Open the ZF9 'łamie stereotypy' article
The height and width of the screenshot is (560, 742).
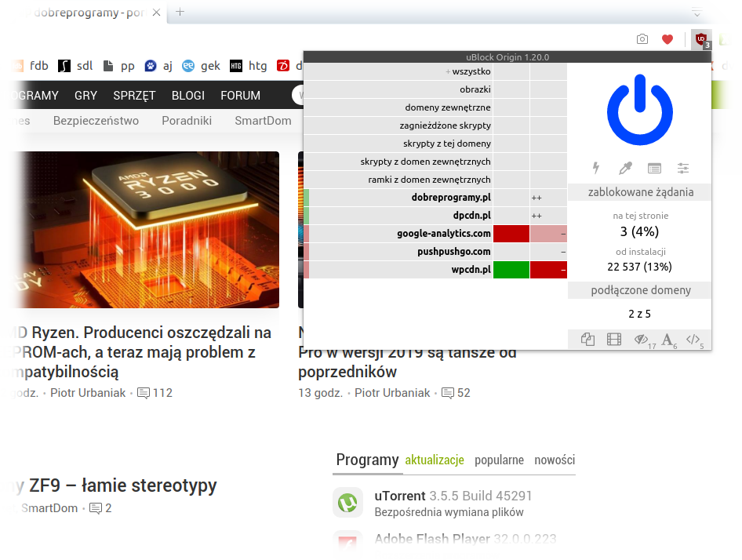click(115, 485)
